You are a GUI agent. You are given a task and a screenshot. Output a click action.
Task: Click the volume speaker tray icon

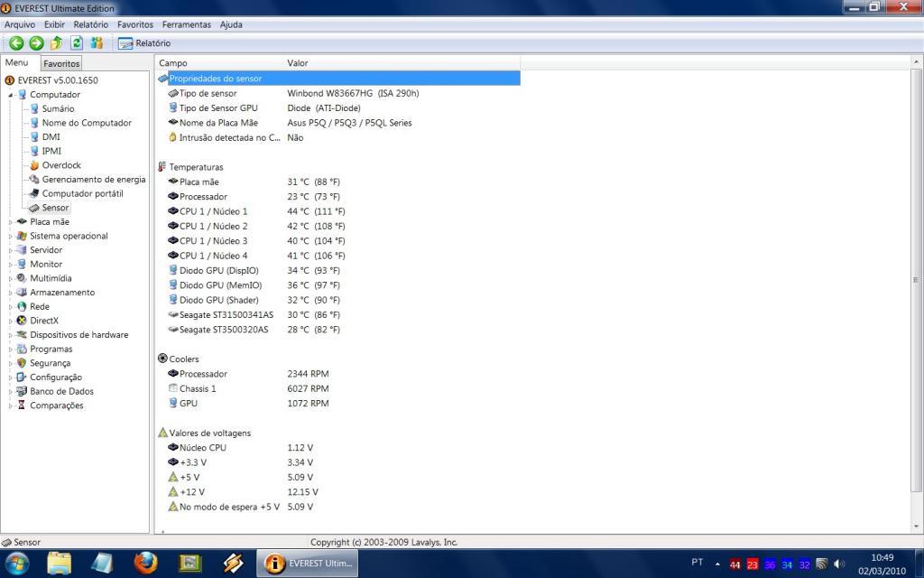click(x=839, y=564)
